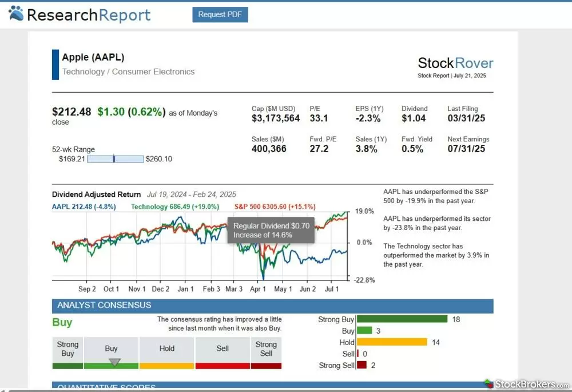Click the EPS (1Y) value -2.3%
This screenshot has width=572, height=392.
coord(368,118)
